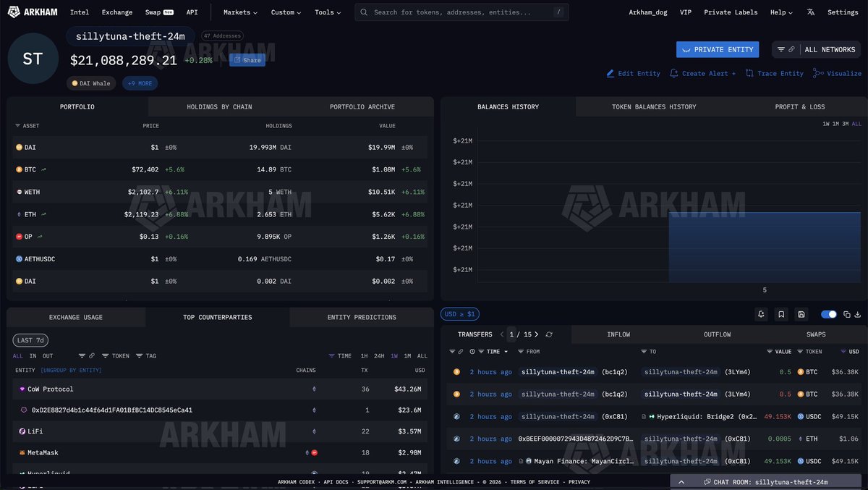
Task: Refresh transfers using the circular arrows icon
Action: (549, 334)
